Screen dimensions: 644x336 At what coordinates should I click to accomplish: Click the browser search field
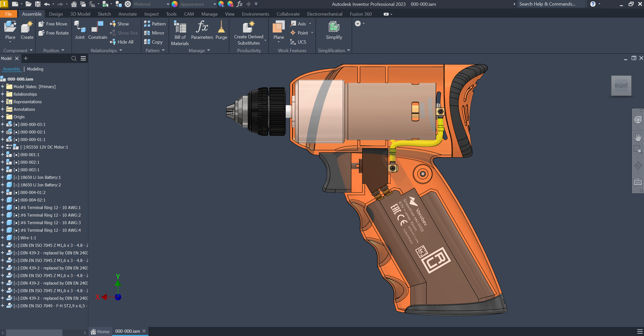[x=74, y=58]
